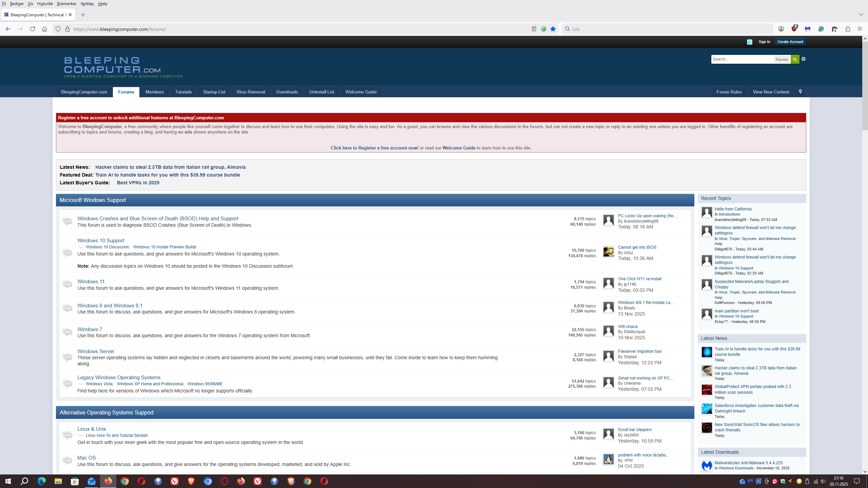Click the browser reload button
Viewport: 868px width, 488px height.
(33, 29)
